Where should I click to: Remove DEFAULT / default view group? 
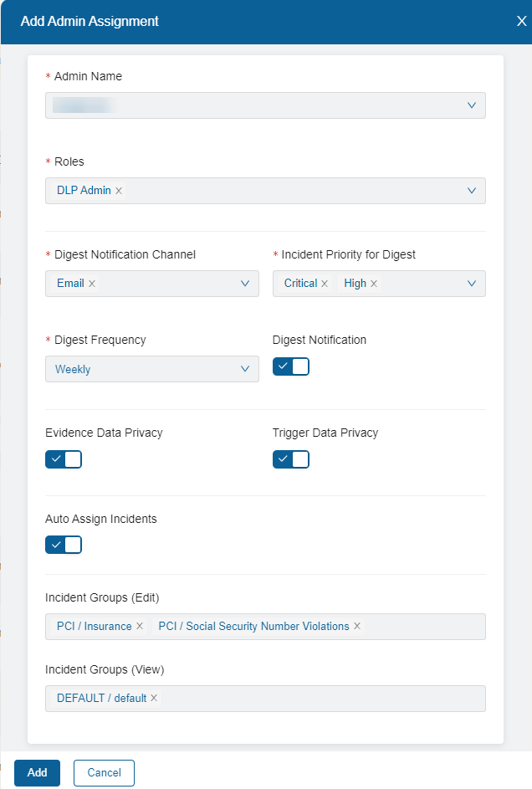click(x=154, y=699)
